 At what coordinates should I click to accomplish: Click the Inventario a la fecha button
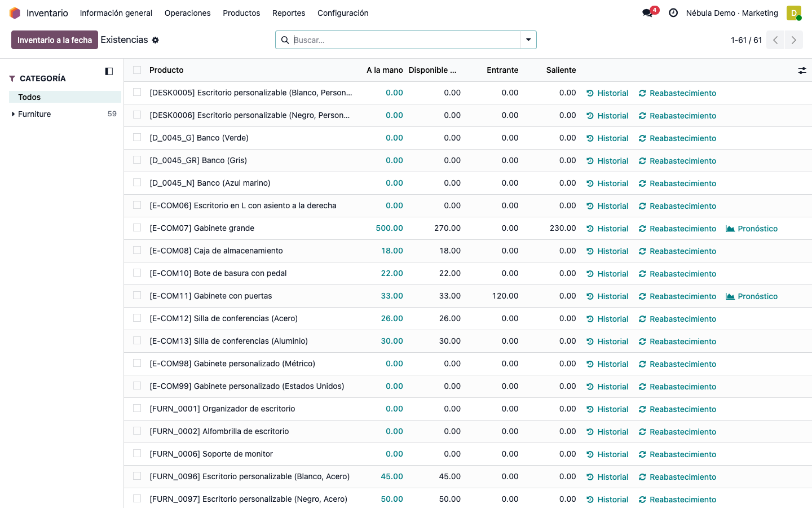(55, 40)
